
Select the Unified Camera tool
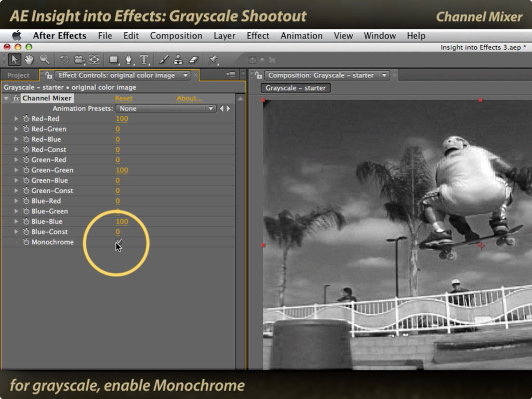pos(79,60)
